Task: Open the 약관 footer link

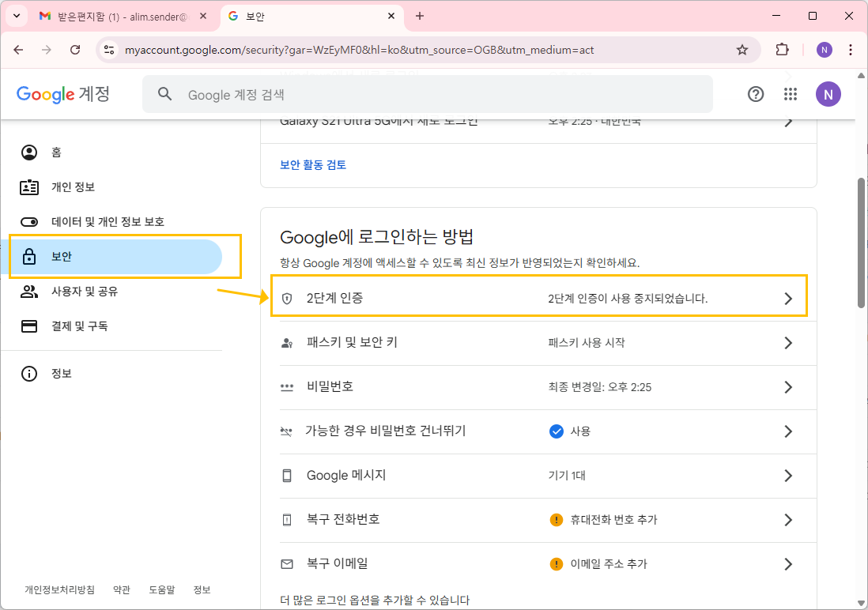Action: (x=122, y=589)
